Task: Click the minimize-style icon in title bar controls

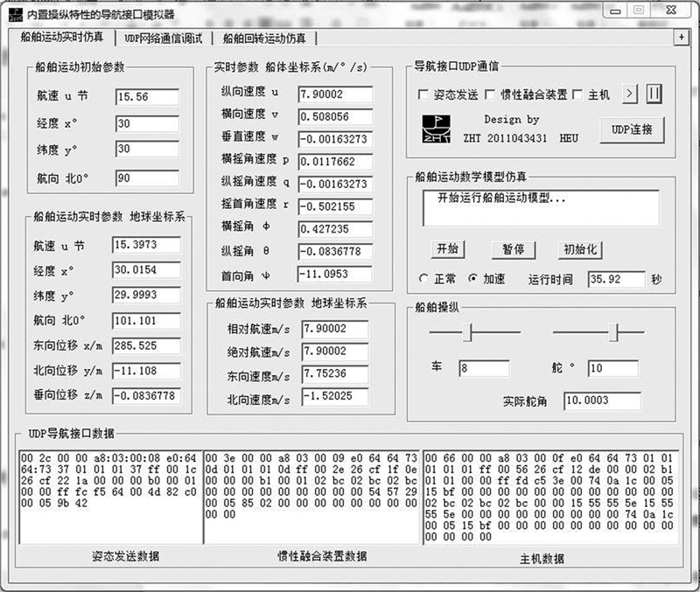Action: pyautogui.click(x=613, y=11)
